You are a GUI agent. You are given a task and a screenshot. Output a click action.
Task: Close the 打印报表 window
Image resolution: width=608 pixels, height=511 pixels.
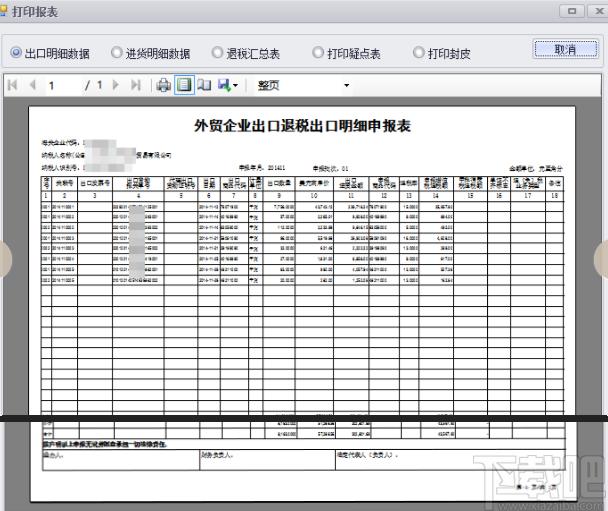click(x=599, y=10)
